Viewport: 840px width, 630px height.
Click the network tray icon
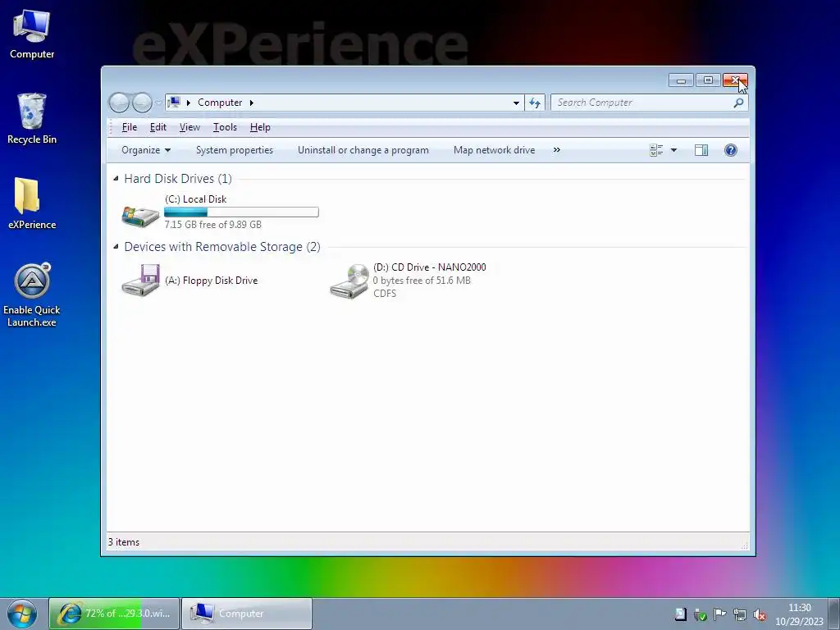click(x=740, y=614)
